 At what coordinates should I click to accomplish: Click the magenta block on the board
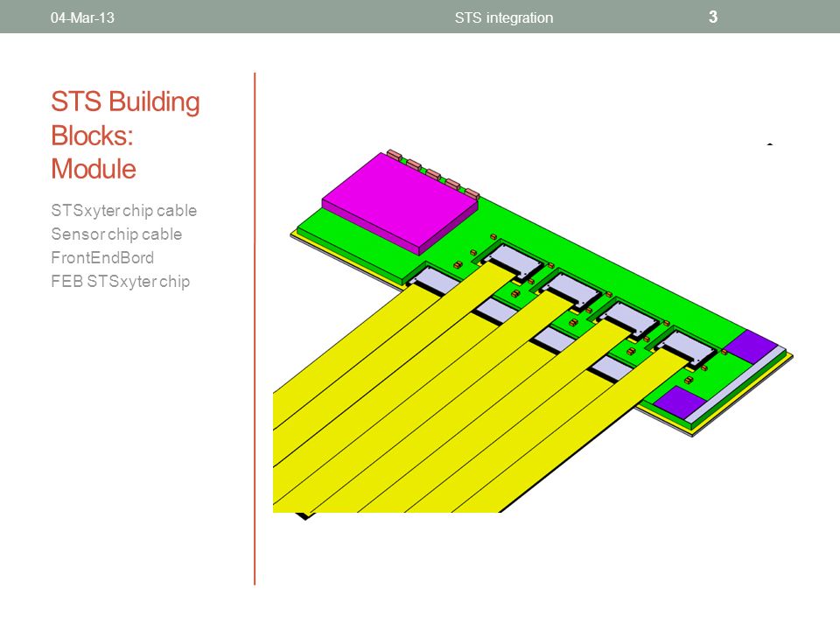(x=400, y=204)
